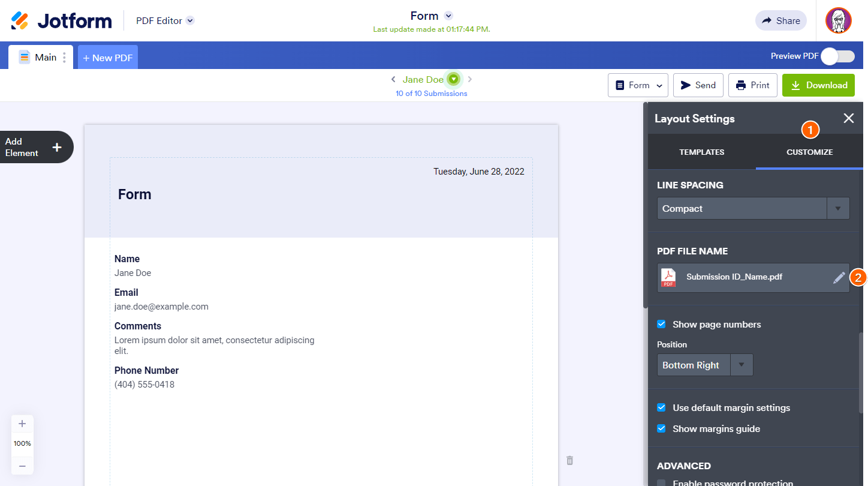Switch to the TEMPLATES tab

tap(702, 152)
